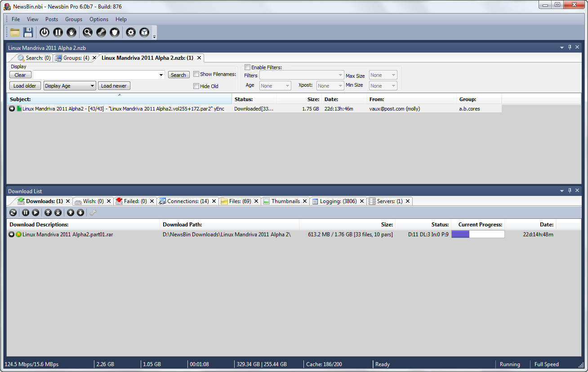The width and height of the screenshot is (588, 372).
Task: Click the open folder icon in main toolbar
Action: pos(15,32)
